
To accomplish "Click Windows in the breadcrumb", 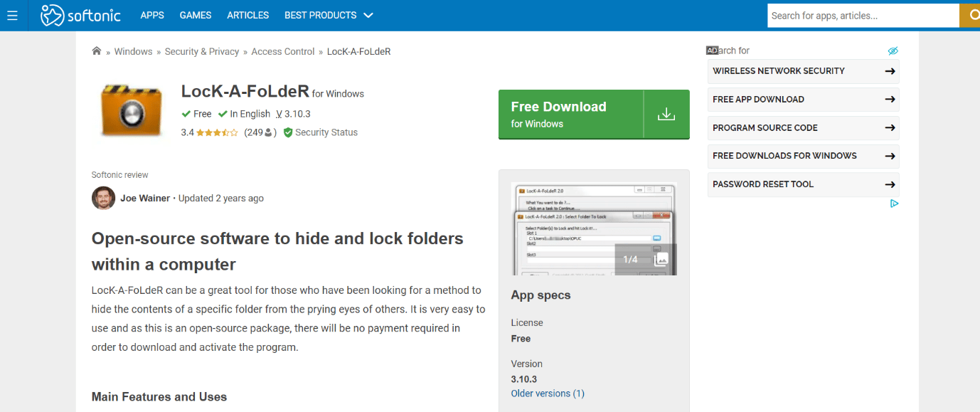I will 133,51.
